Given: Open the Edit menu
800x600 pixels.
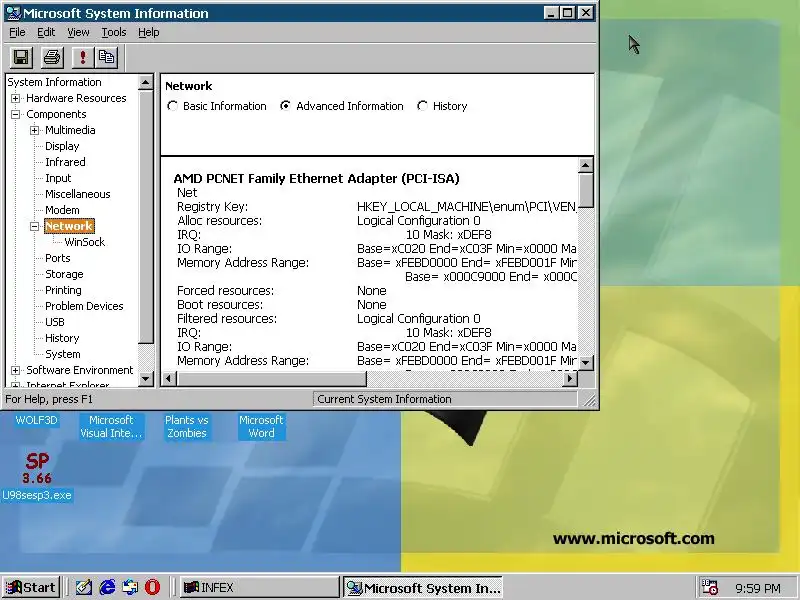Looking at the screenshot, I should 46,32.
